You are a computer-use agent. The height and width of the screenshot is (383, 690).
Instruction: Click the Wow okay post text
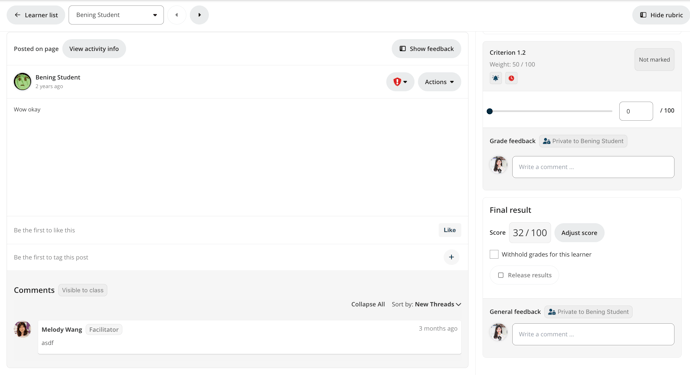[x=27, y=109]
